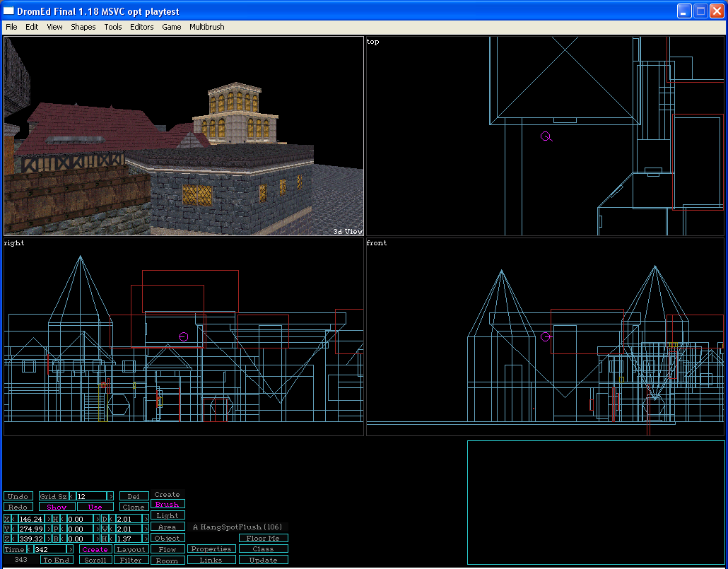Increase the Time value with right arrow

pos(70,549)
